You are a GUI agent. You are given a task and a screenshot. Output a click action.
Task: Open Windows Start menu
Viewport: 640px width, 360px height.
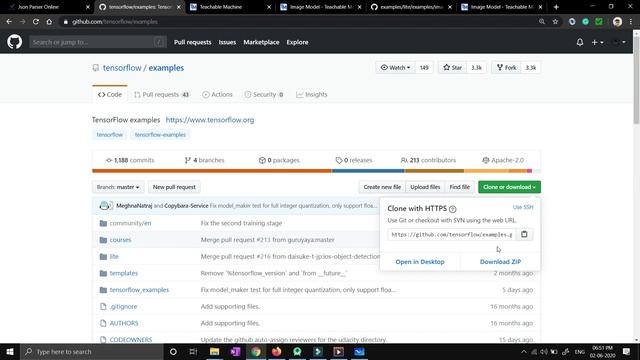pos(10,351)
